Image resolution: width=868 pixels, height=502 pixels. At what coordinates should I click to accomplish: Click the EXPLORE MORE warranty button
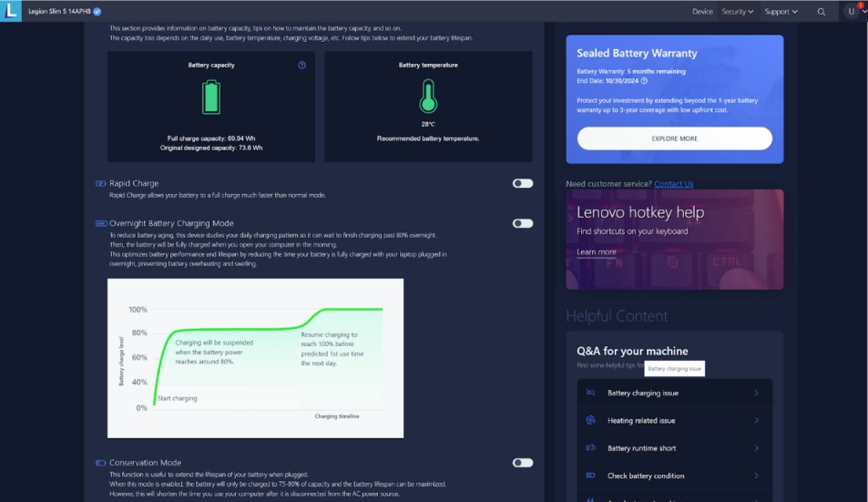point(674,138)
